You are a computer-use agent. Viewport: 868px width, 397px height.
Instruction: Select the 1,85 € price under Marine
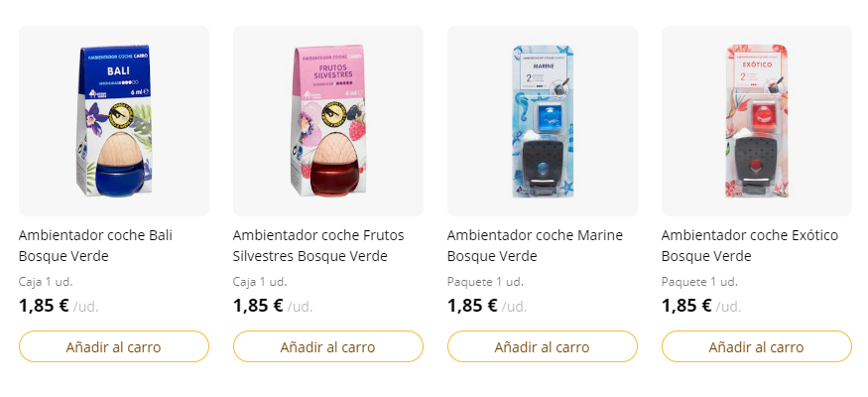coord(472,306)
